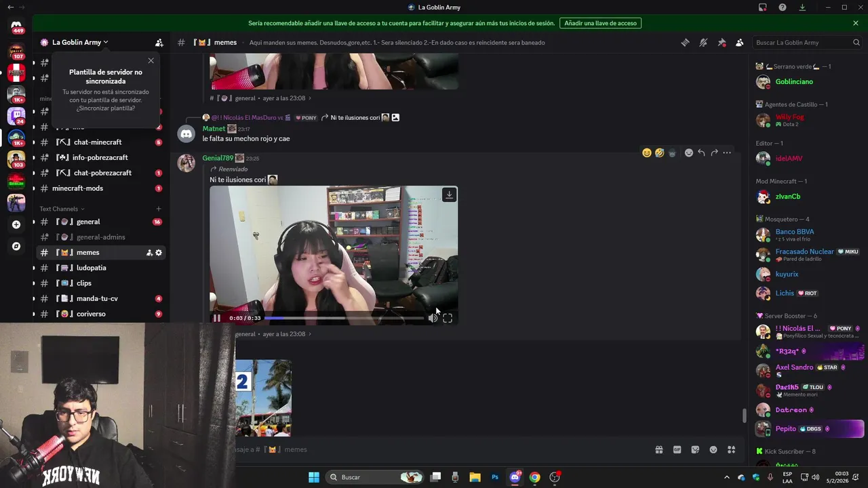
Task: Open Genial789's profile name
Action: [218, 158]
